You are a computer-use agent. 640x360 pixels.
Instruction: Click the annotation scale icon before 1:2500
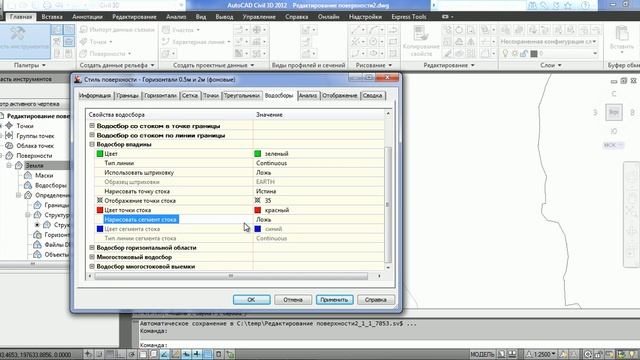click(529, 354)
